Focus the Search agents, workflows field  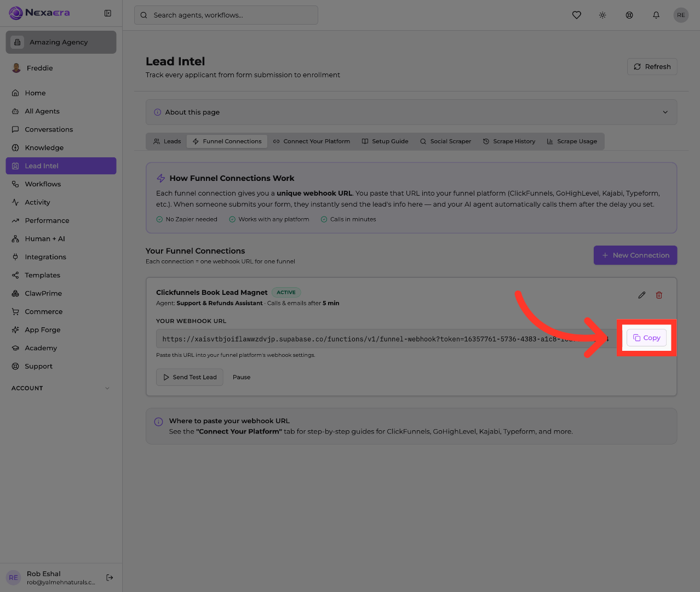coord(226,15)
